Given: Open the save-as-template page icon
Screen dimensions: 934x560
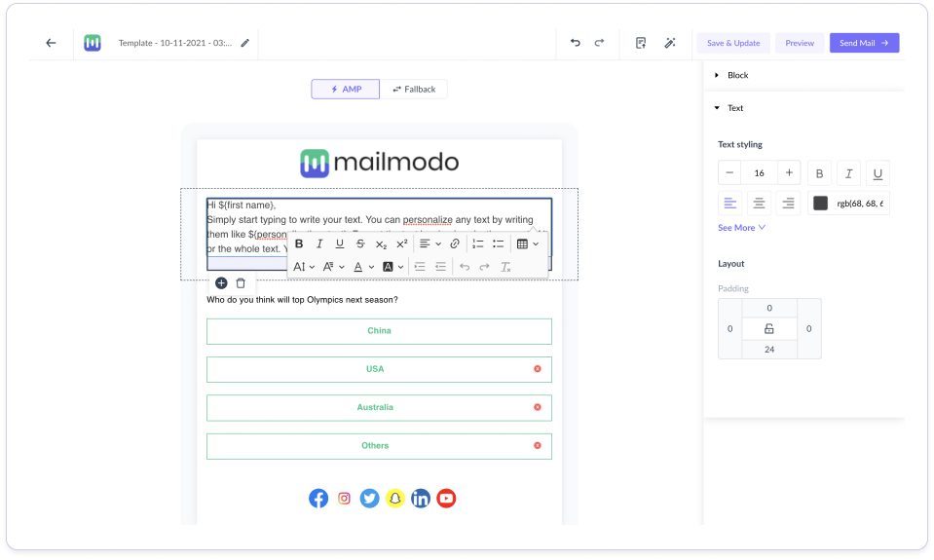Looking at the screenshot, I should [640, 43].
